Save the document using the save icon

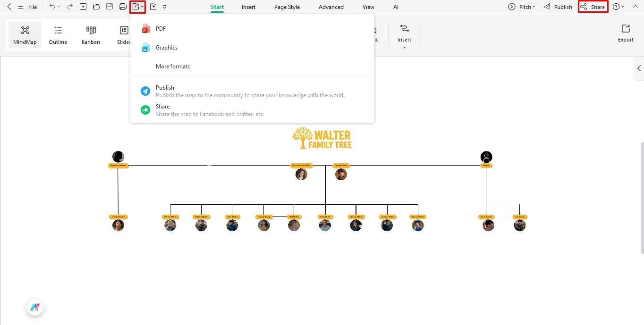coord(109,7)
